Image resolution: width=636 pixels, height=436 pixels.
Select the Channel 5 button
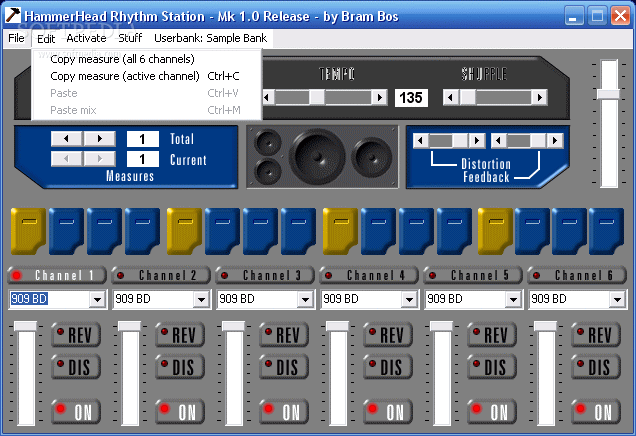tap(473, 275)
